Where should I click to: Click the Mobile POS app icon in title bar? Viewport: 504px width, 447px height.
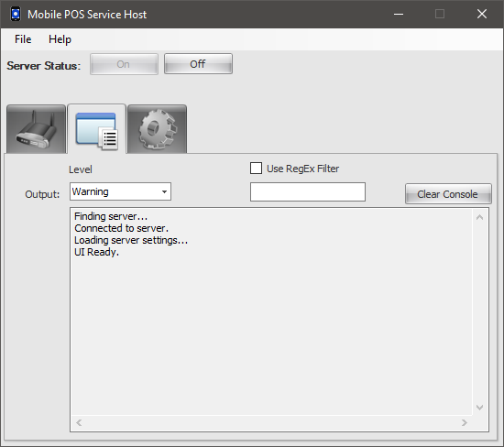point(16,14)
